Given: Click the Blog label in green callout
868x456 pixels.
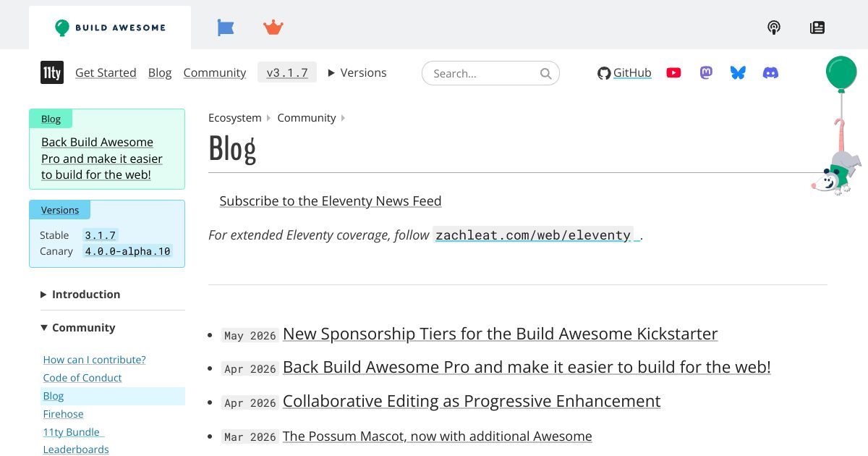Looking at the screenshot, I should 51,119.
